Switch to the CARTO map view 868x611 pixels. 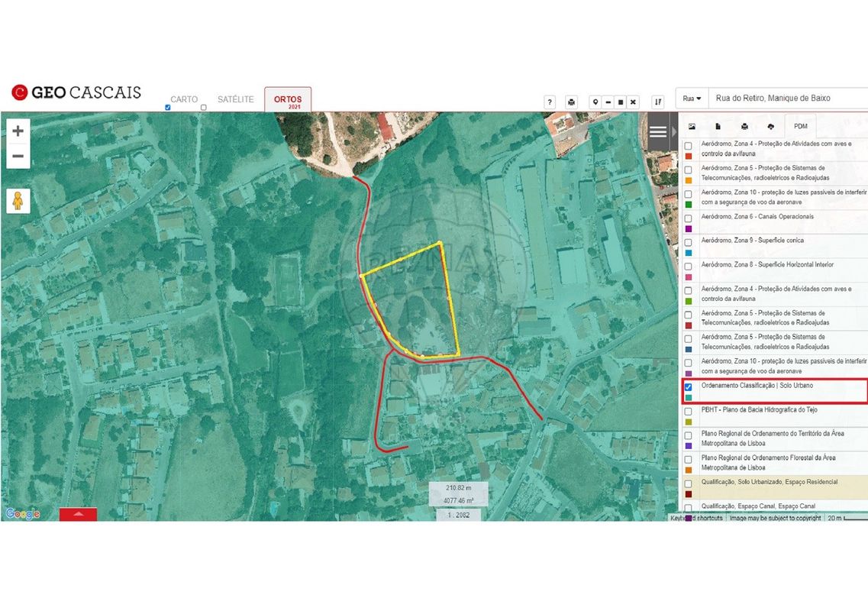coord(184,99)
